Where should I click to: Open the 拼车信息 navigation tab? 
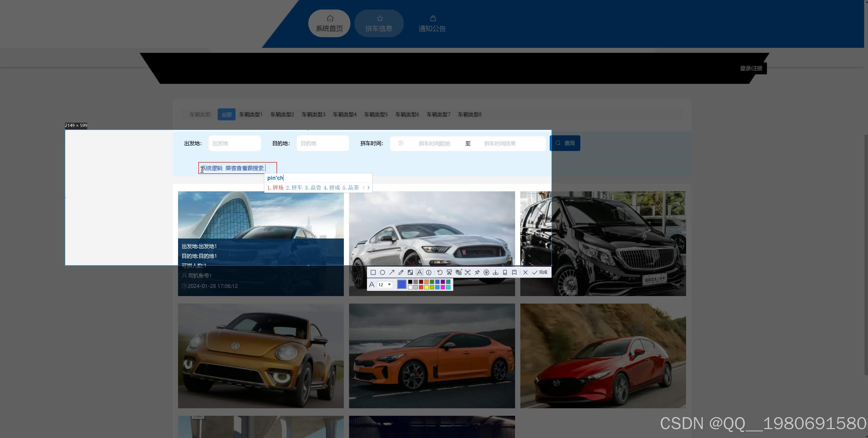tap(379, 23)
